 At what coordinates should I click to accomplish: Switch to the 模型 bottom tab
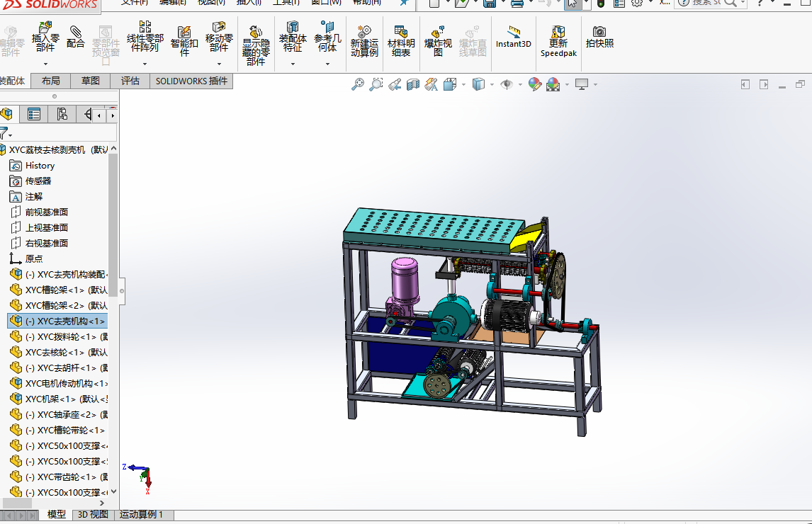[57, 515]
